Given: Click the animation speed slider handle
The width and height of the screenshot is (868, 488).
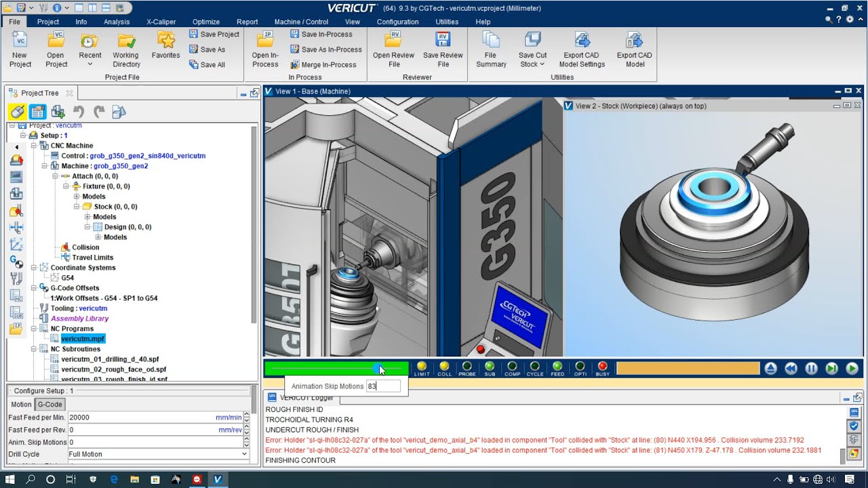Looking at the screenshot, I should [x=378, y=368].
